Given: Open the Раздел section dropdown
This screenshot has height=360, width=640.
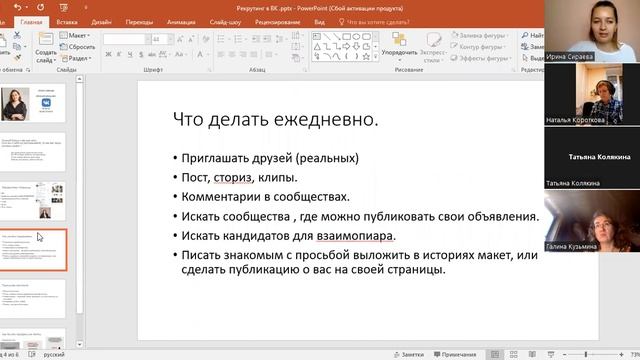Looking at the screenshot, I should point(76,58).
